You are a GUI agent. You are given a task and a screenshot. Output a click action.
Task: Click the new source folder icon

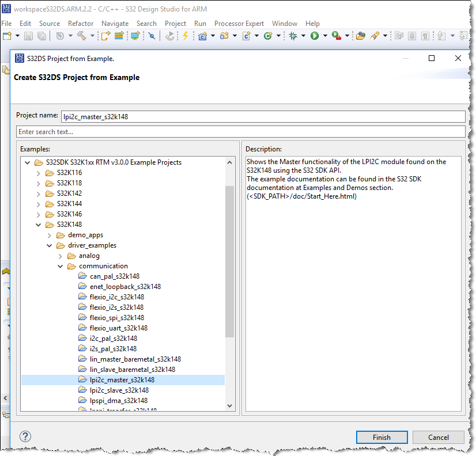[x=224, y=36]
